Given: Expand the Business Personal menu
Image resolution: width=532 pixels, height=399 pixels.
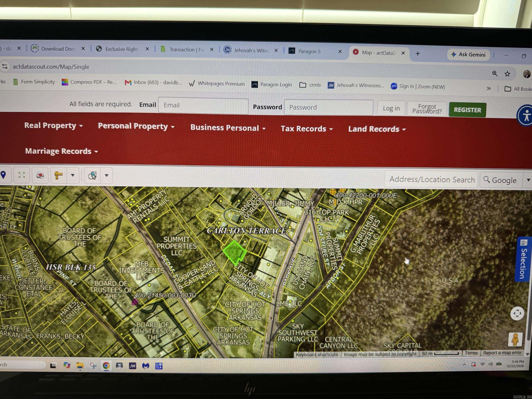Looking at the screenshot, I should tap(228, 128).
